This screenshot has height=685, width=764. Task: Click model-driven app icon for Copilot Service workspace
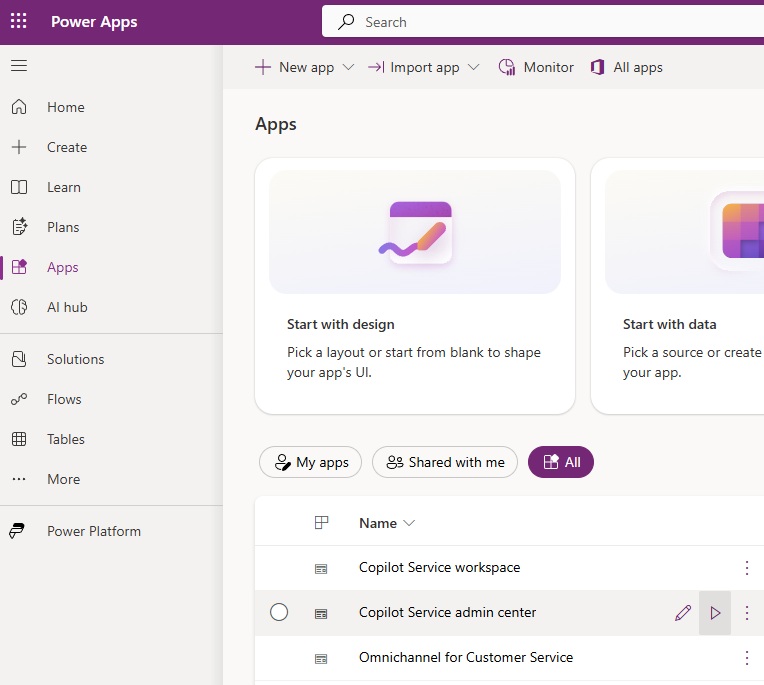(x=321, y=569)
